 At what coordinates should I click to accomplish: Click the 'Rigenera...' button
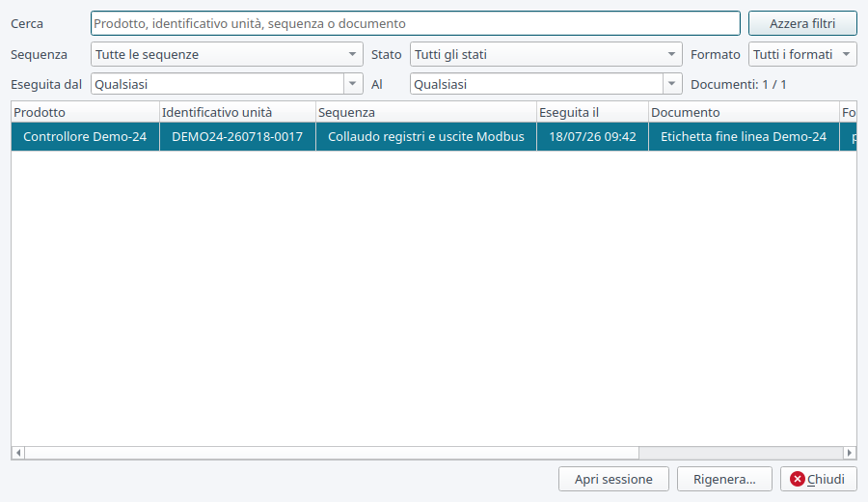coord(724,479)
